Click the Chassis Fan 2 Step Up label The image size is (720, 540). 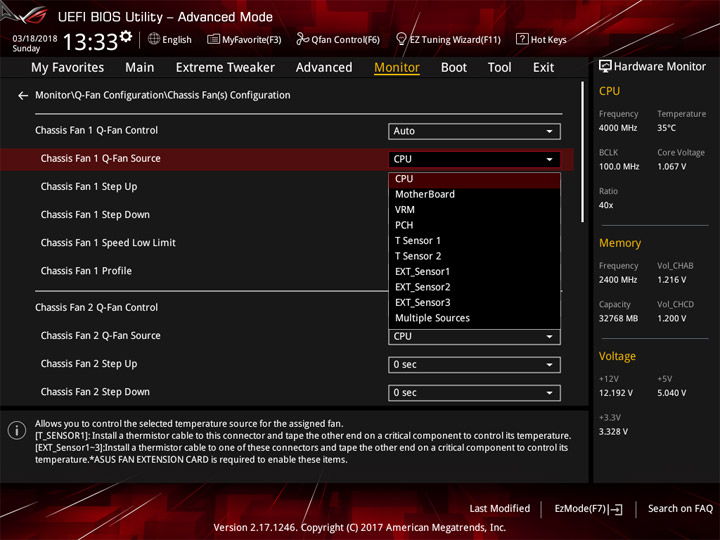(x=89, y=364)
